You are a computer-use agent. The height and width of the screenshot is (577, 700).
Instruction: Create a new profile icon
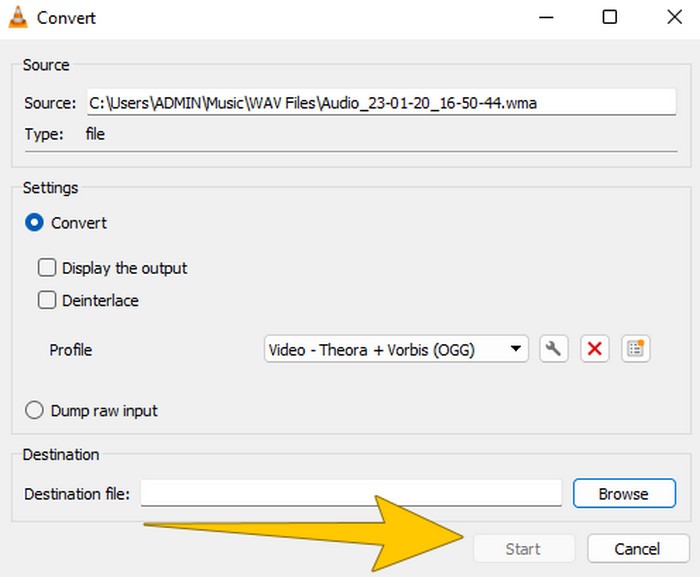point(636,349)
